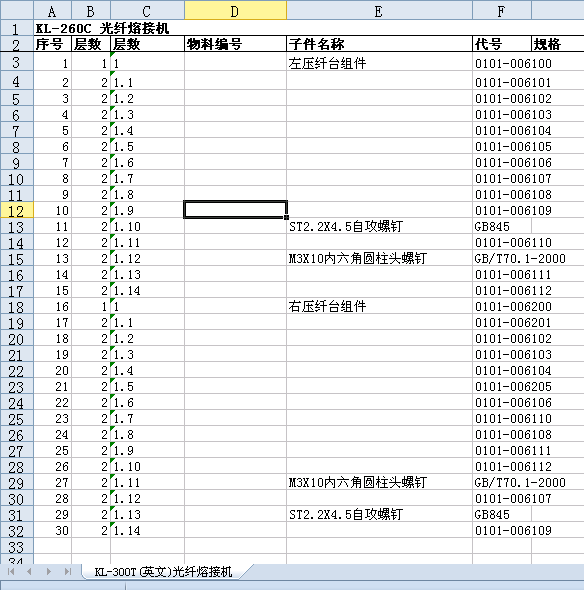Click the title cell KL-260C 光纤熔接机
This screenshot has width=584, height=590.
102,28
